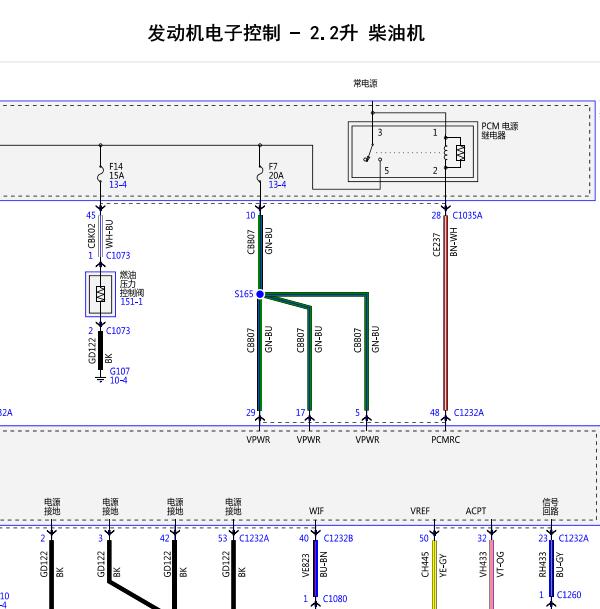Select connector C1260 label
Viewport: 600px width, 609px height.
(x=569, y=595)
